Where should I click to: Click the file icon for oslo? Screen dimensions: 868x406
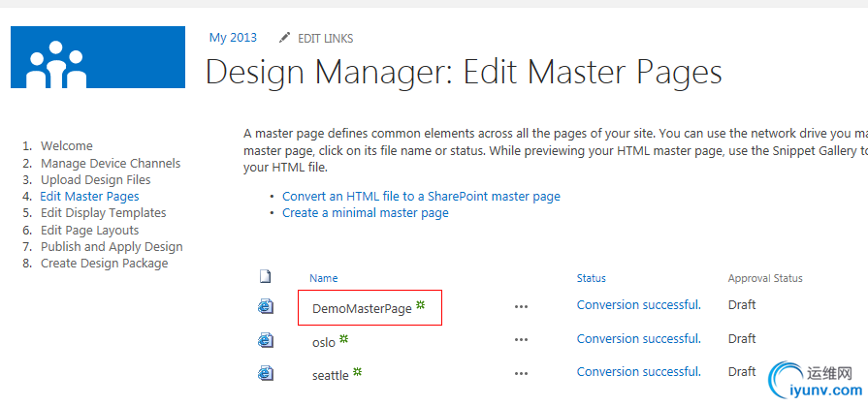point(266,339)
